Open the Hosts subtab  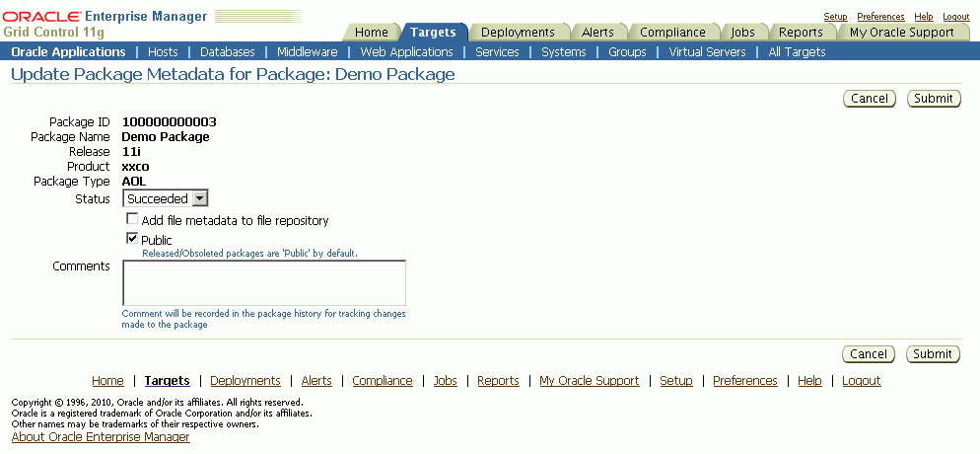point(163,52)
